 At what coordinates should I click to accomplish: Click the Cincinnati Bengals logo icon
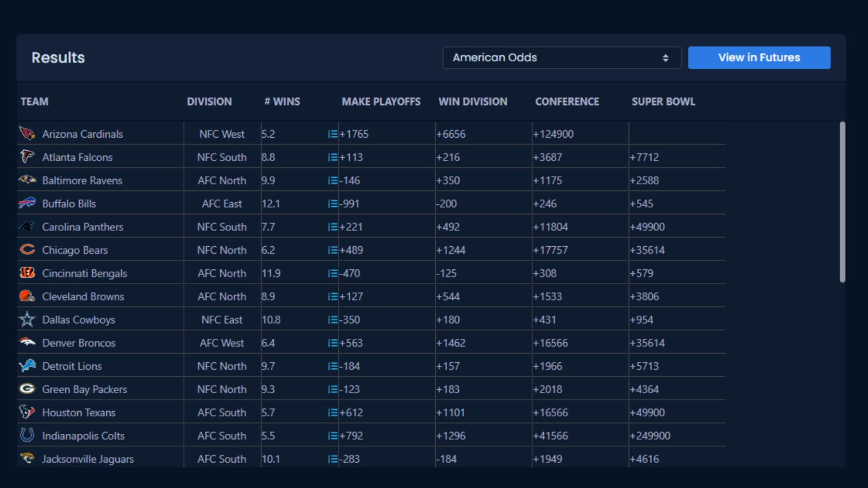point(27,273)
